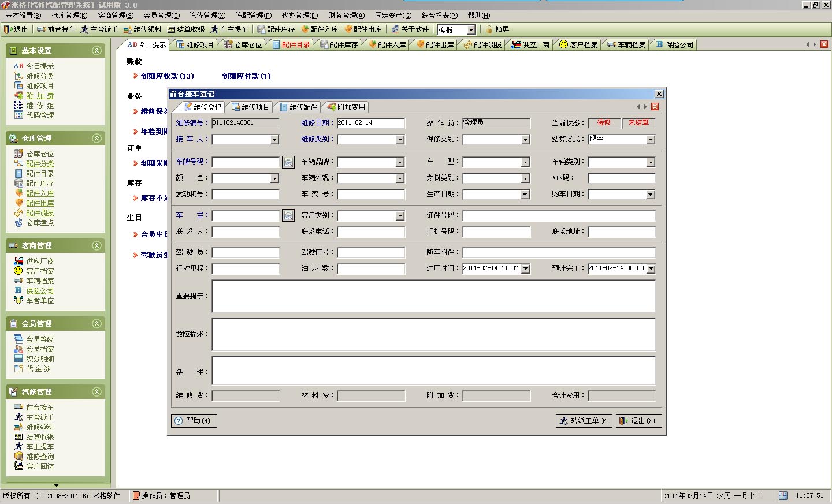Open 客户档案 in the sidebar
Screen dimensions: 832x504
coord(34,271)
